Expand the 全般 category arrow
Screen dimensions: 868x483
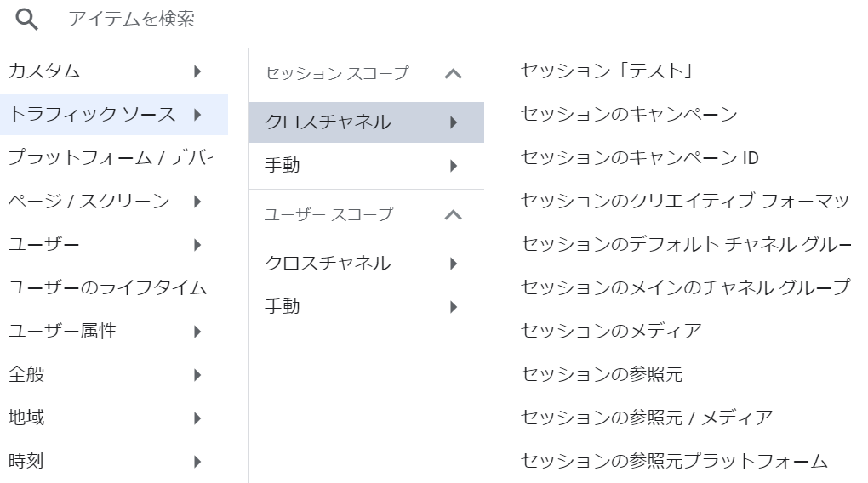197,375
